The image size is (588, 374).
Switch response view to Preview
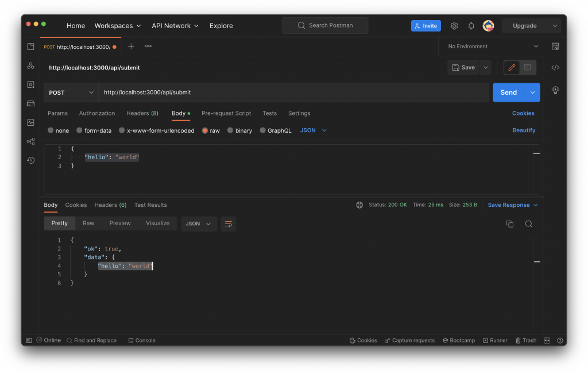(x=120, y=223)
